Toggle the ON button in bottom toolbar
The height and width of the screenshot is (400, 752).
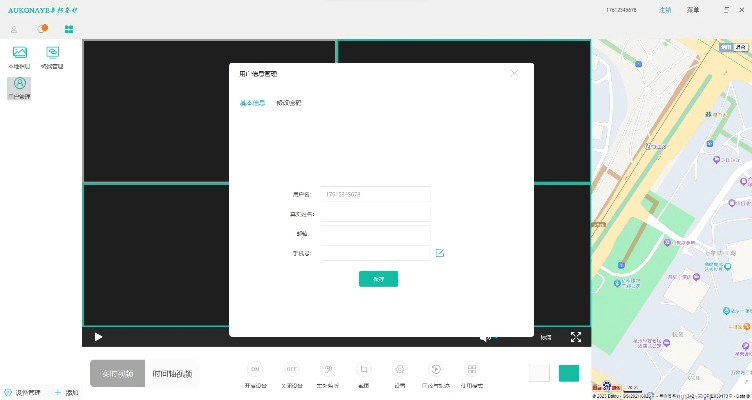coord(254,368)
